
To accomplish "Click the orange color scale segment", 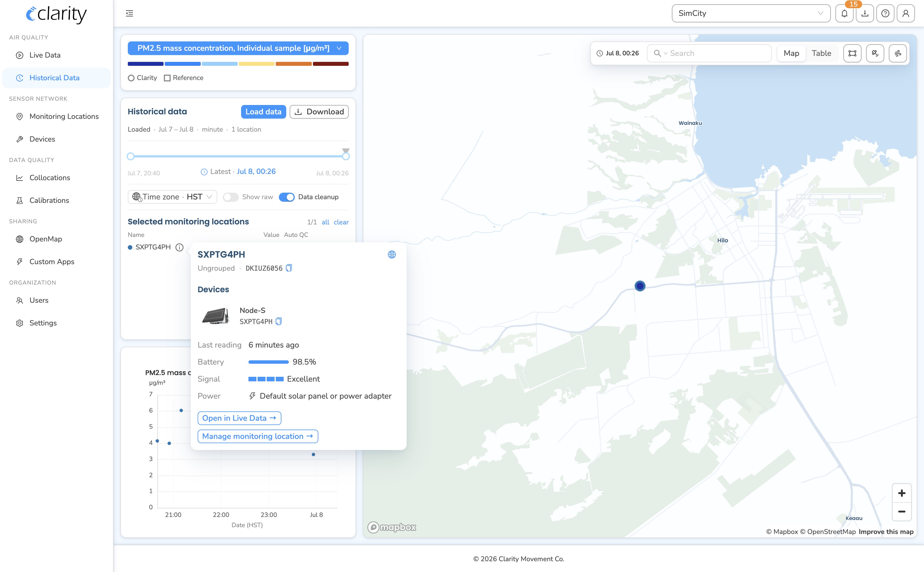I will (293, 64).
